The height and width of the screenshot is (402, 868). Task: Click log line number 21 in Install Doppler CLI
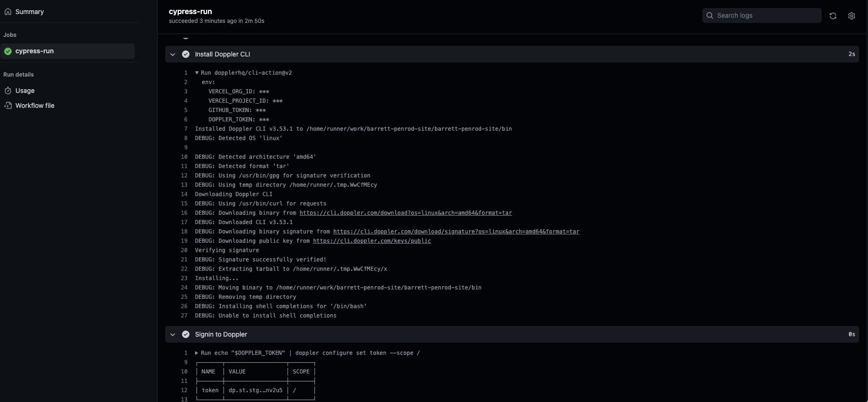pyautogui.click(x=184, y=260)
